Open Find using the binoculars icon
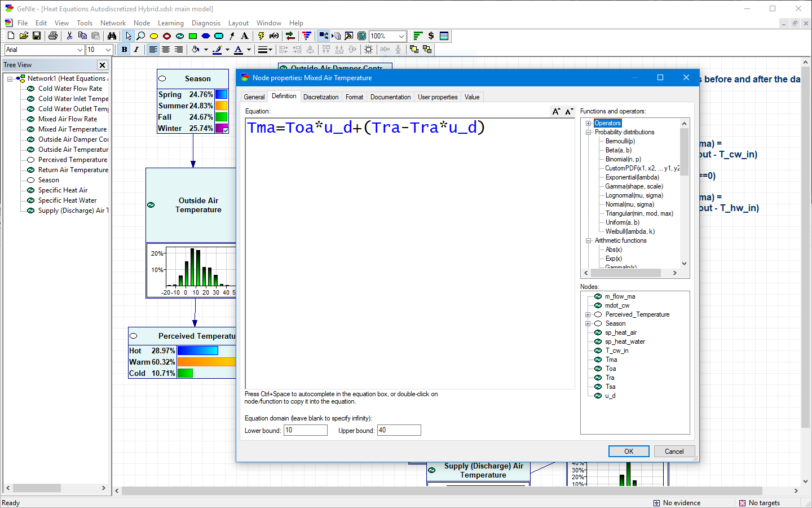 [x=112, y=36]
